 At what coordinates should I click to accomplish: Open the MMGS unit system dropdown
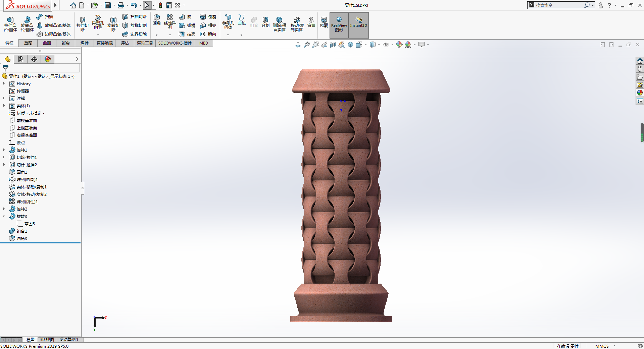pyautogui.click(x=614, y=346)
